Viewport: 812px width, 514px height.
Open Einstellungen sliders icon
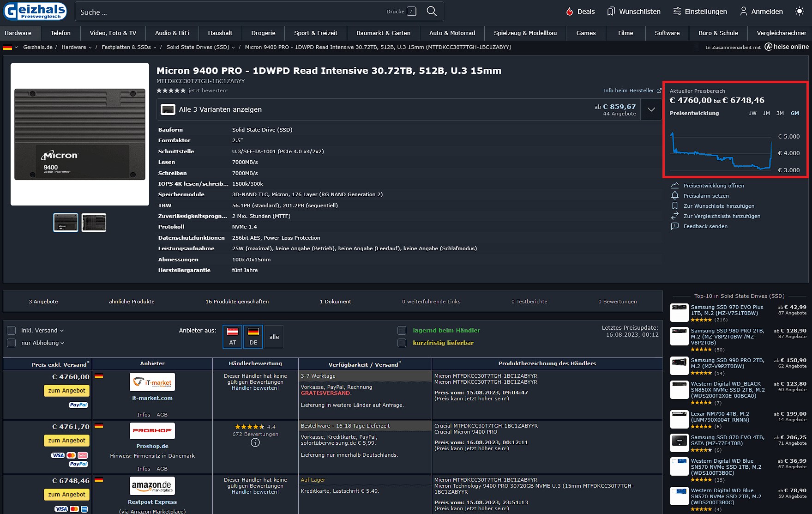(x=677, y=12)
